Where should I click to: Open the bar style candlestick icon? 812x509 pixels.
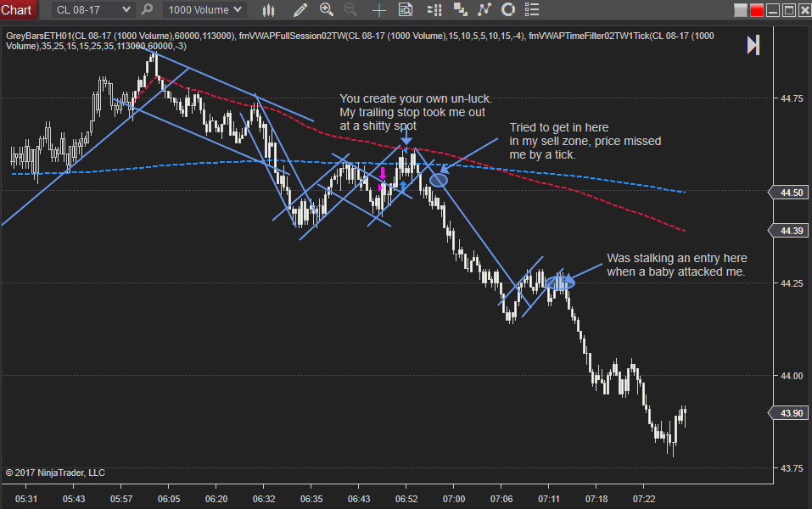coord(268,9)
